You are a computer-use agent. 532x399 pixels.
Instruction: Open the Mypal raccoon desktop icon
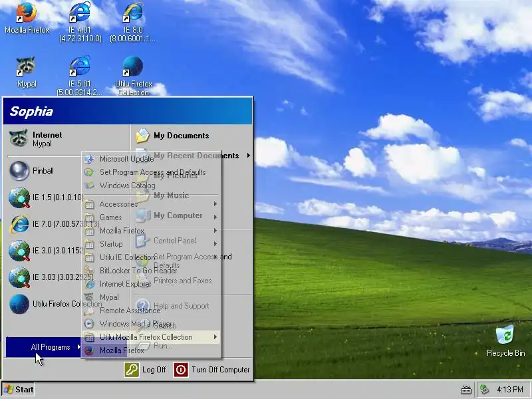pos(26,66)
